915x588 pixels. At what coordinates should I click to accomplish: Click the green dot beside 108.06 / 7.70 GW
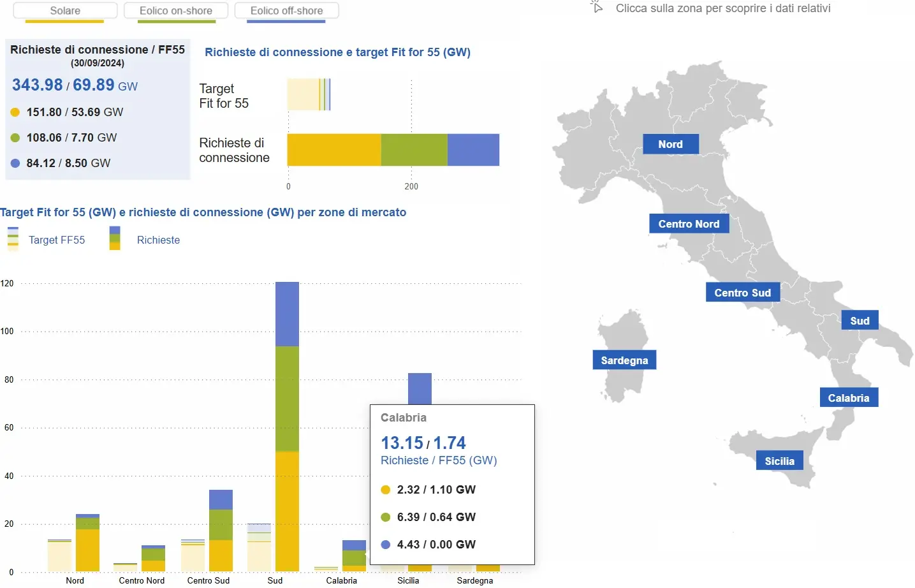[15, 138]
